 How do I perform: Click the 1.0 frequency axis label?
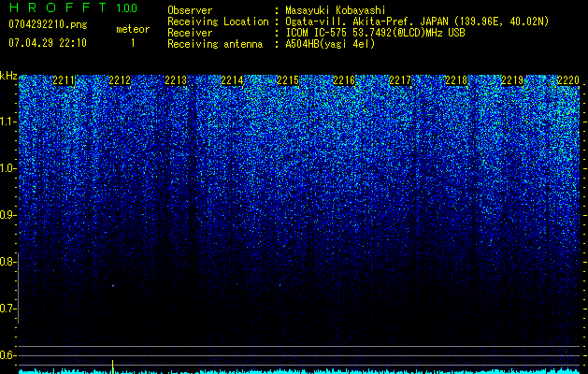pyautogui.click(x=8, y=169)
